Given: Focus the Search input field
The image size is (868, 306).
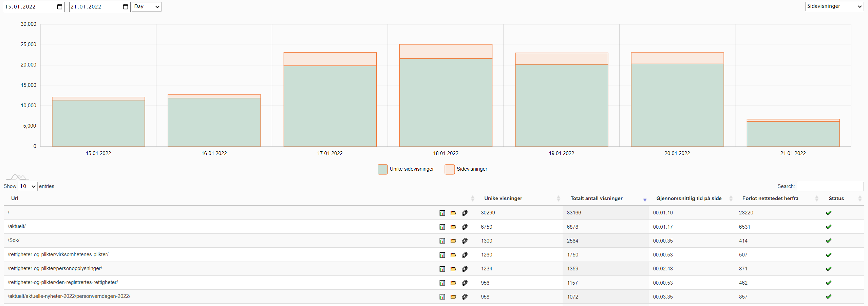Looking at the screenshot, I should pos(831,186).
